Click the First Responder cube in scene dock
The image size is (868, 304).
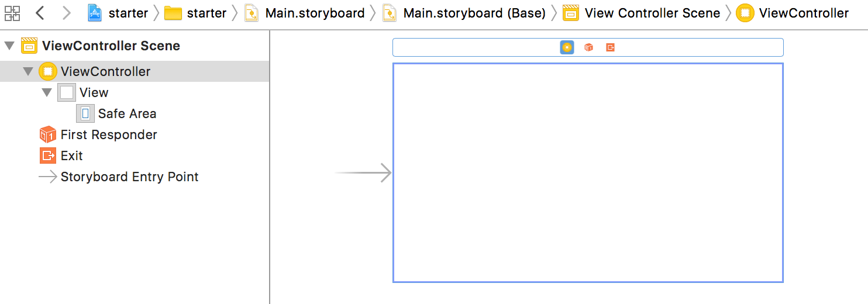click(588, 47)
